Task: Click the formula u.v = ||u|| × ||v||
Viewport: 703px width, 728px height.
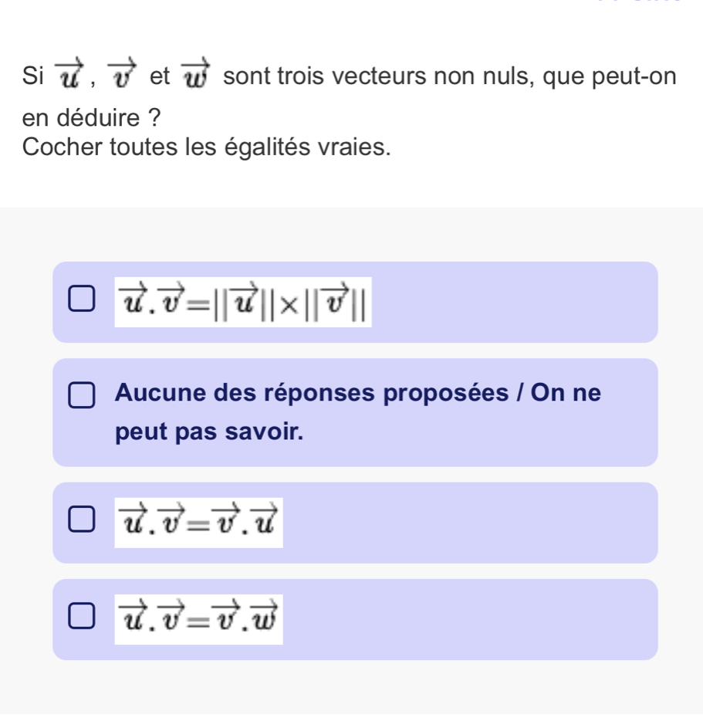Action: [x=244, y=302]
